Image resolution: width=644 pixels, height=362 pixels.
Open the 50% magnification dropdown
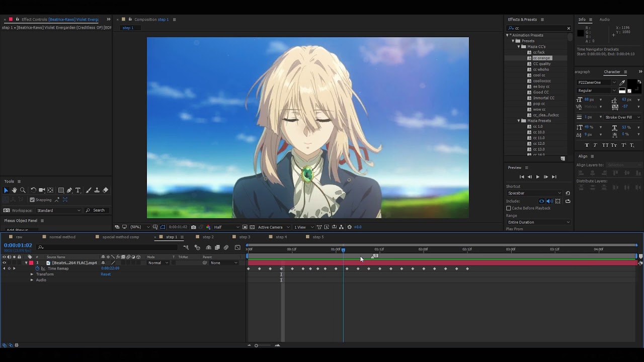(x=139, y=227)
